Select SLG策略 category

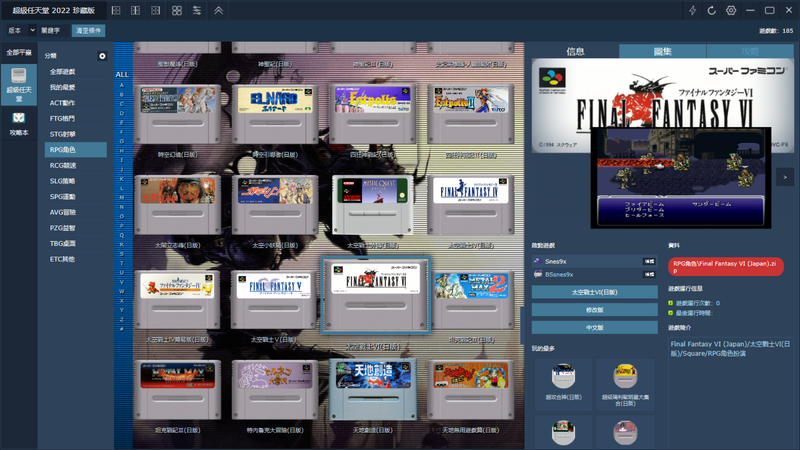76,181
